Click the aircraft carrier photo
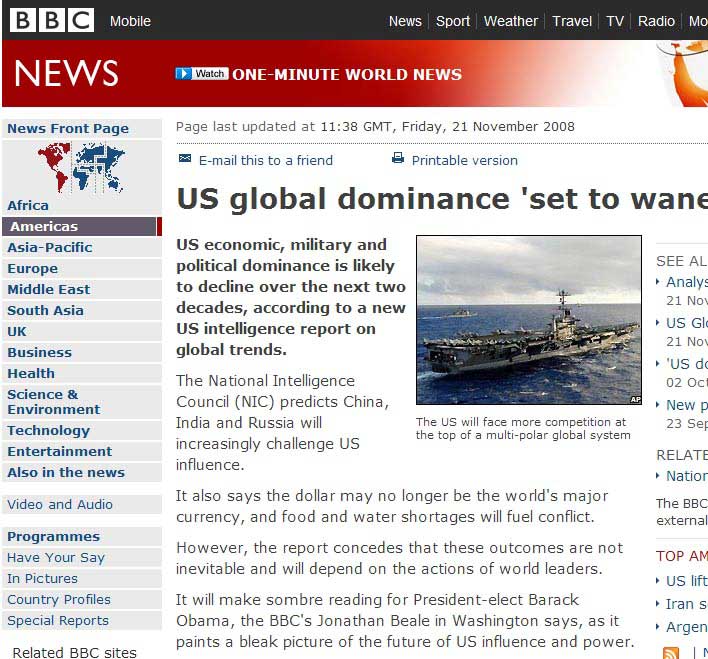The image size is (708, 659). [529, 320]
